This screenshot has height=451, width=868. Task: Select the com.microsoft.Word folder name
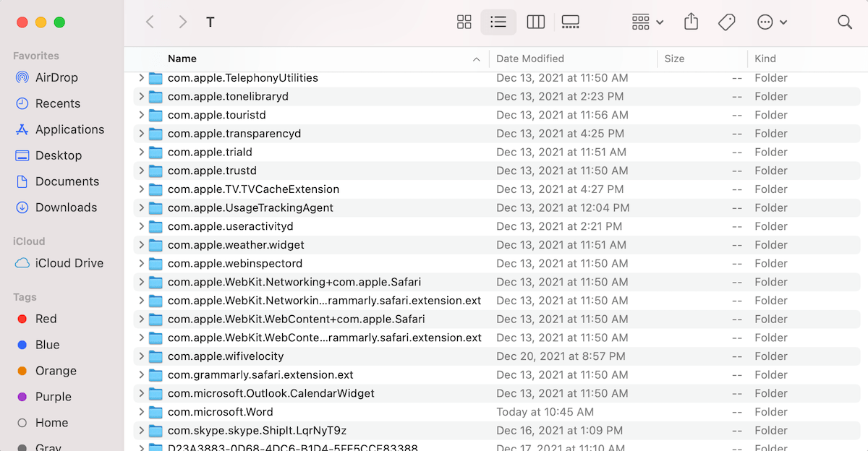[x=221, y=412]
